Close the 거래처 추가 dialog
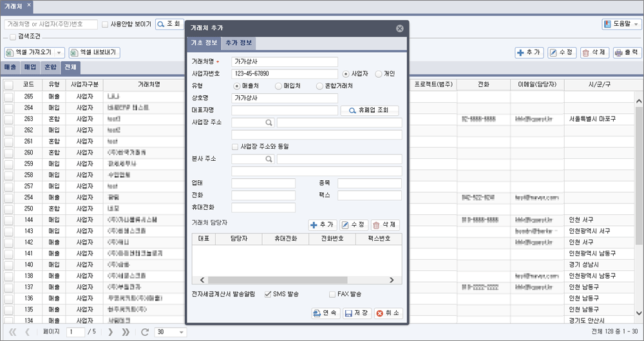This screenshot has height=341, width=644. coord(400,28)
